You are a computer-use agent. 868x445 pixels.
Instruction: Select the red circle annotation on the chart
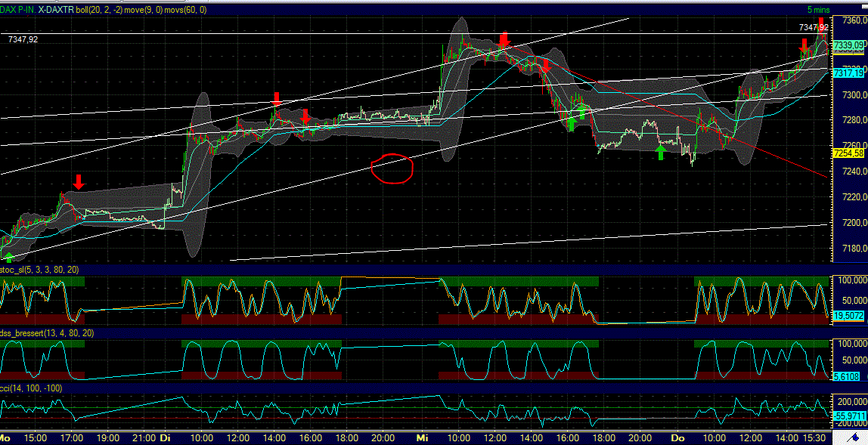pos(391,170)
